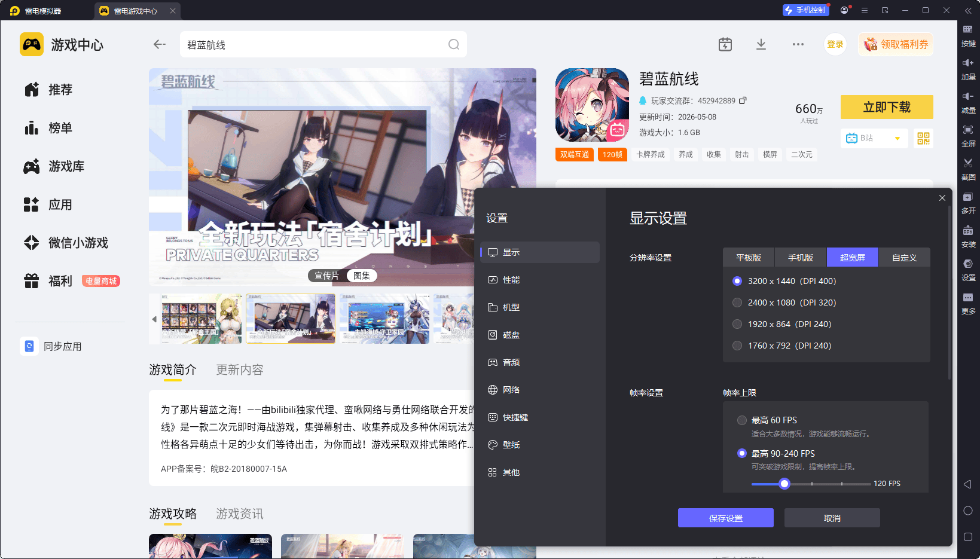Close the 设置 settings dialog
980x559 pixels.
942,198
